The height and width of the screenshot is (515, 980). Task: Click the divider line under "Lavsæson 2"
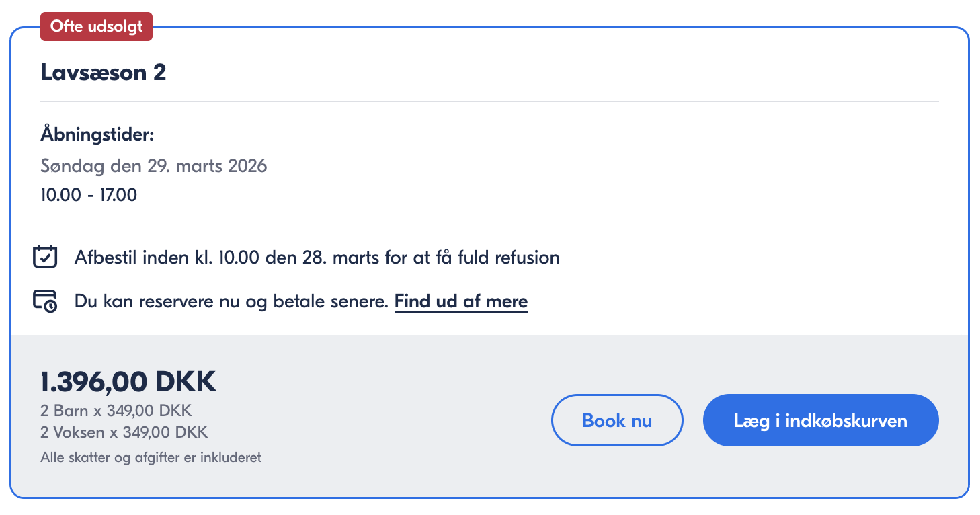pos(489,102)
